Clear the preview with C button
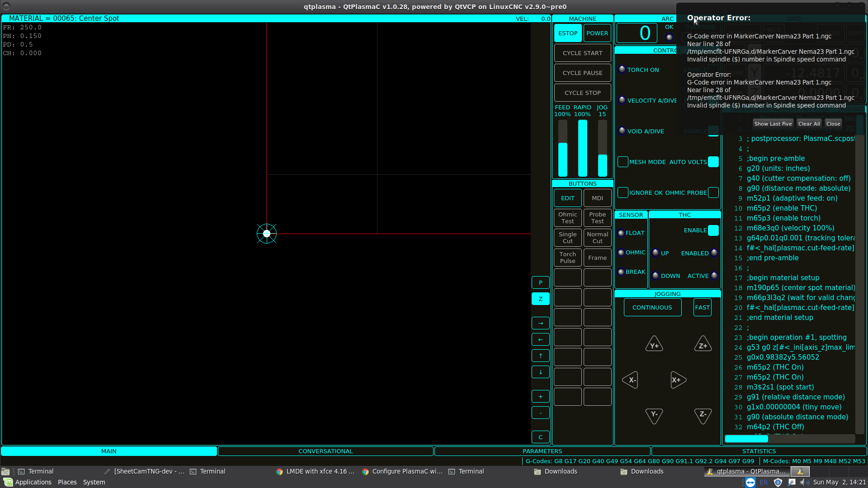868x488 pixels. point(541,437)
